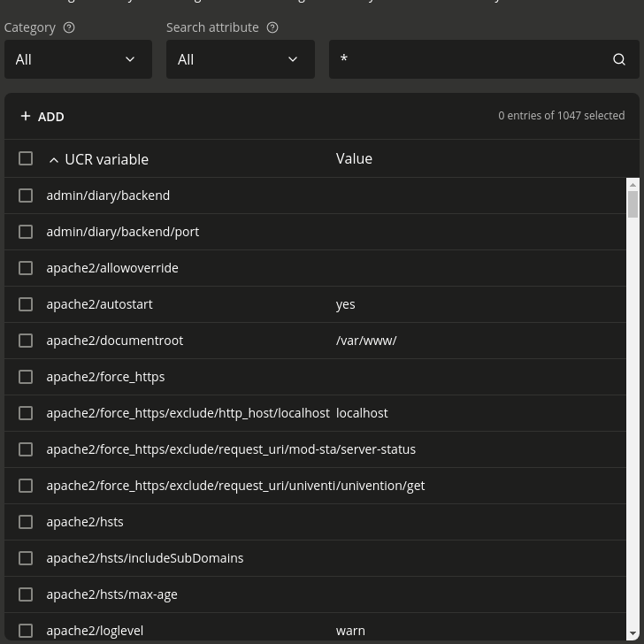Sort by the Value column header

[354, 158]
